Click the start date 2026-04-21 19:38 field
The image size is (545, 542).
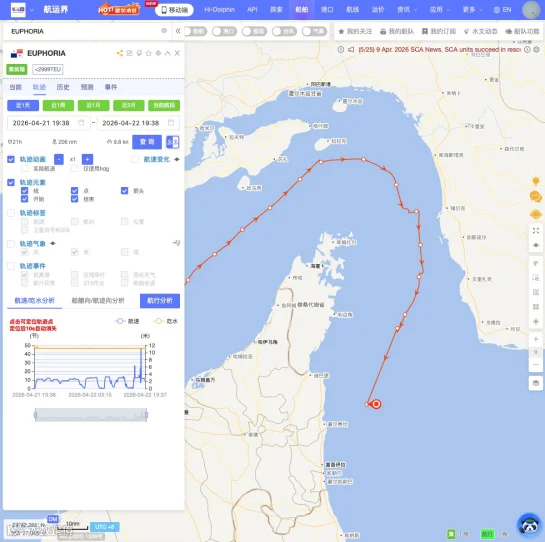(x=49, y=123)
